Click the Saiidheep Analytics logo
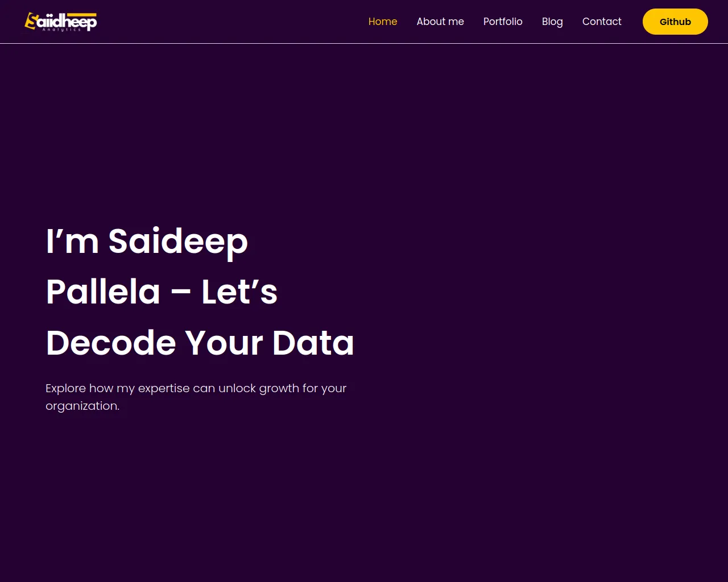The width and height of the screenshot is (728, 582). [61, 22]
